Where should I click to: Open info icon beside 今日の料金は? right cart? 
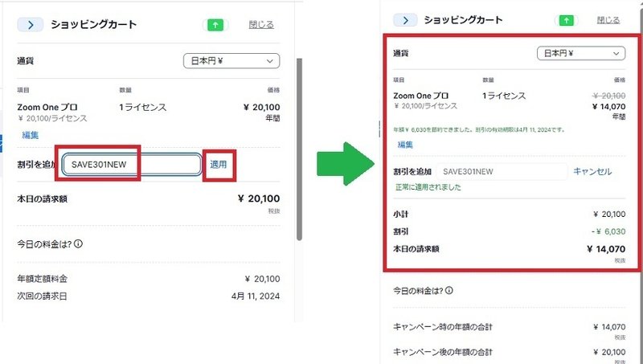click(449, 291)
